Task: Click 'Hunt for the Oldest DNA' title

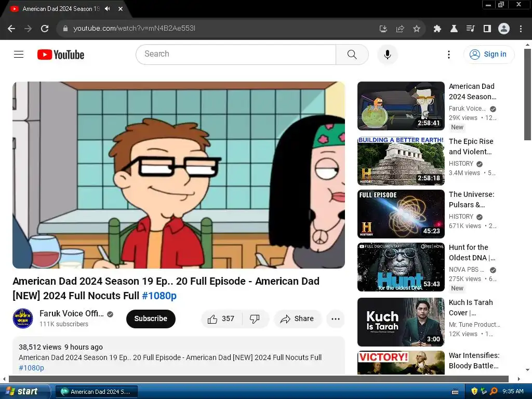Action: (x=472, y=252)
